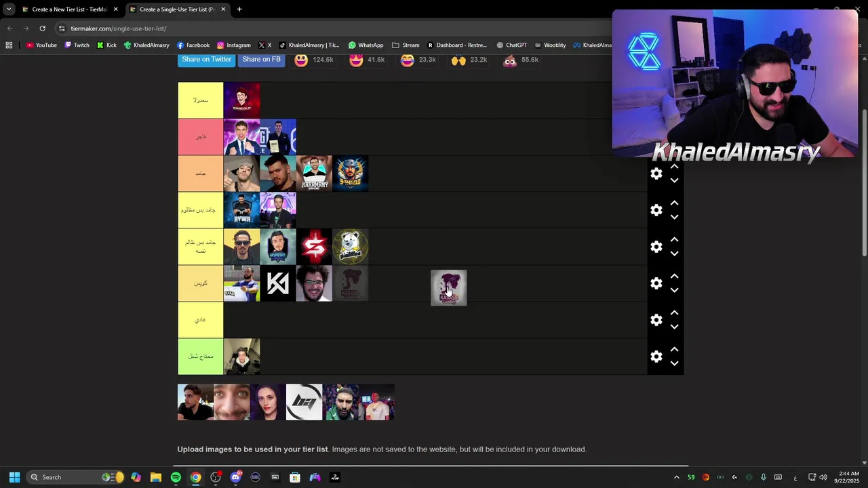Open settings gear for the green bottom tier

656,357
